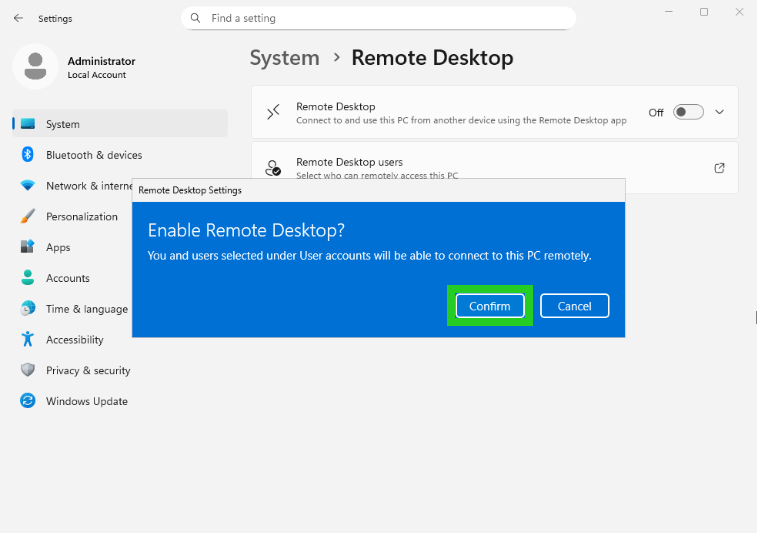The image size is (757, 533).
Task: Click System in the breadcrumb
Action: [x=284, y=58]
